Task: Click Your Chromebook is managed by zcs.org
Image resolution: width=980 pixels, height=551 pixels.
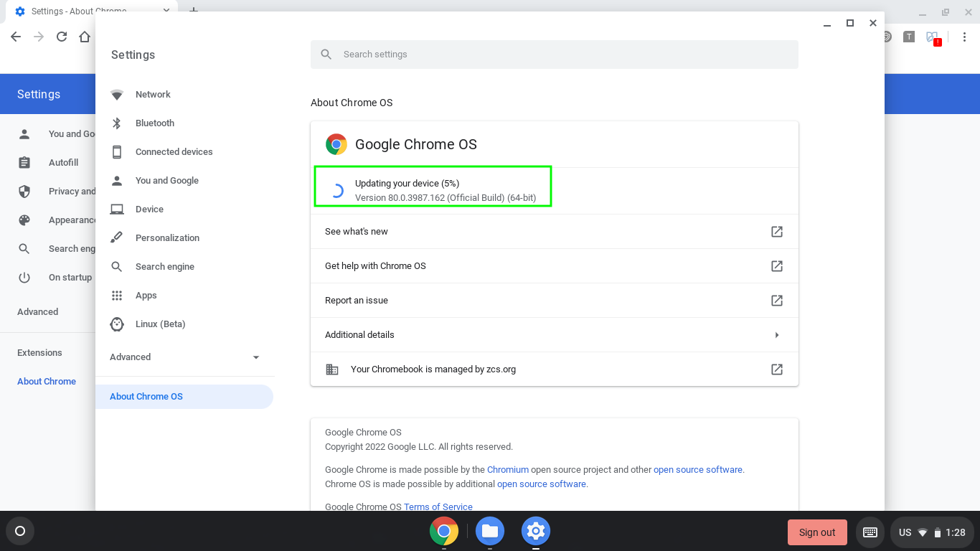Action: click(x=433, y=369)
